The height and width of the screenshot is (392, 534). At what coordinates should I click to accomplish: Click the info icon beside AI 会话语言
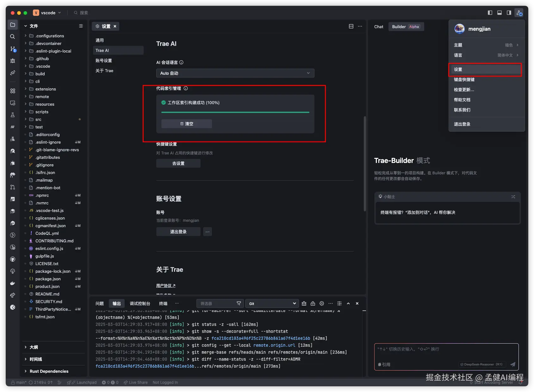181,62
